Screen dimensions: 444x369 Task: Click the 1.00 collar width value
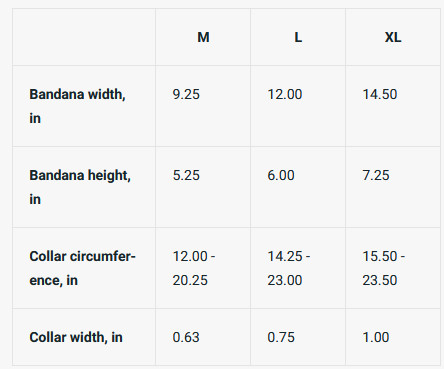point(376,337)
